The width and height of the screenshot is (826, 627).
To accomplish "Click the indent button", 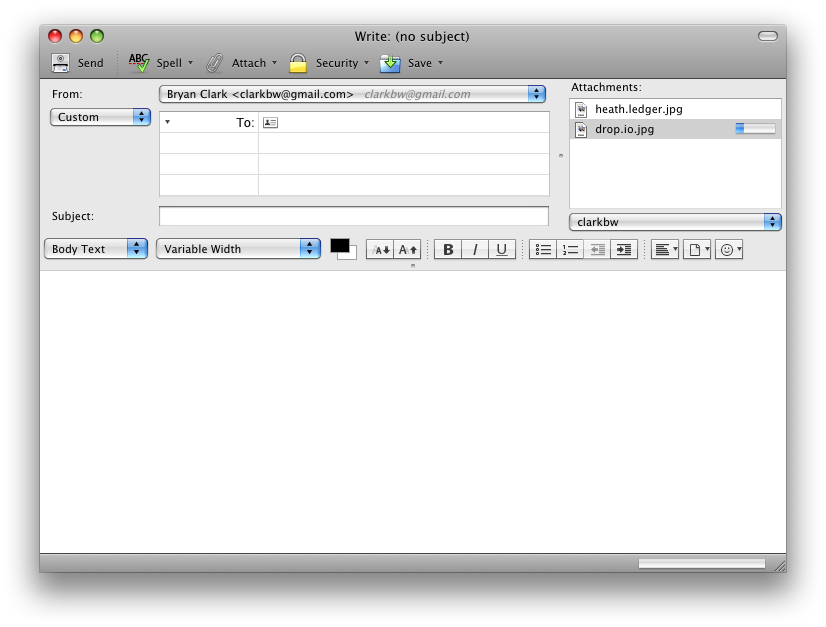I will (x=624, y=250).
